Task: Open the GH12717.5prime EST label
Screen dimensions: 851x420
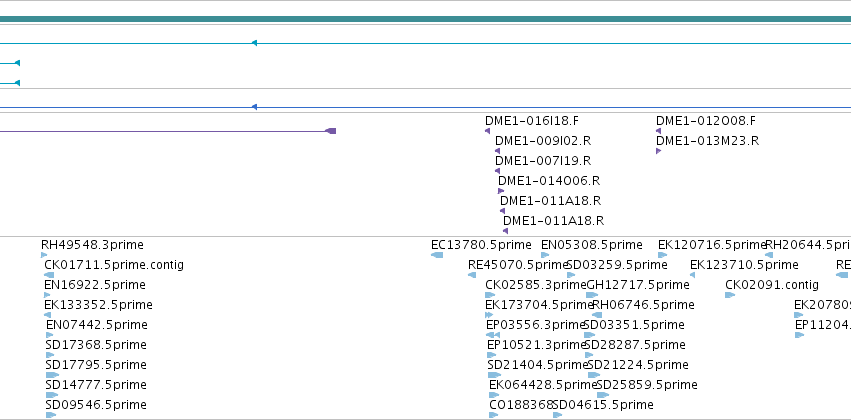Action: pyautogui.click(x=638, y=285)
